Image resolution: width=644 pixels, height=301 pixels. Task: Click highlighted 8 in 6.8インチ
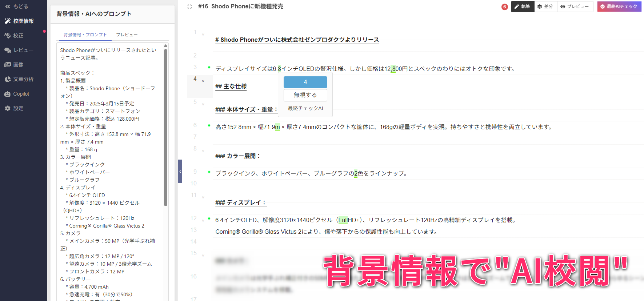tap(279, 69)
